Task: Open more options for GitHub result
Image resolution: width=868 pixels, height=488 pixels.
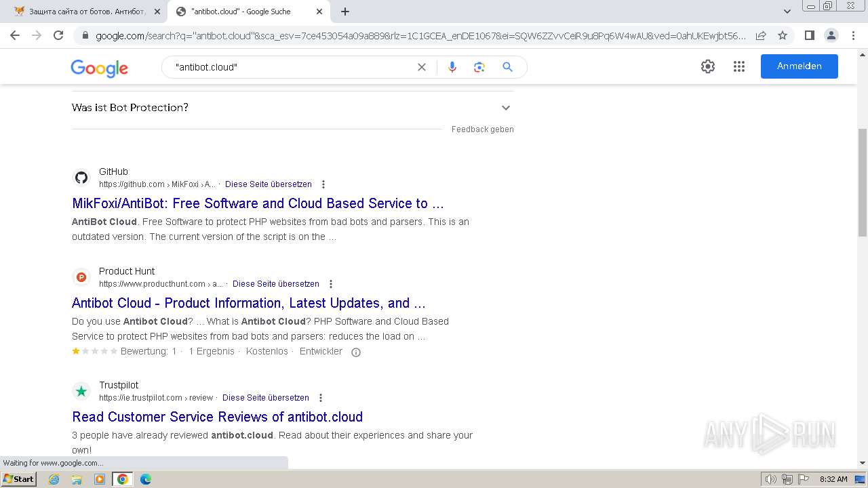Action: pyautogui.click(x=323, y=184)
